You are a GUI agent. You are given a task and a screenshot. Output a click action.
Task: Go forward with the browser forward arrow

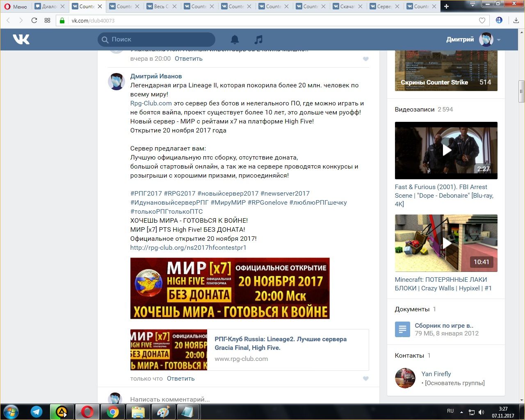[21, 21]
